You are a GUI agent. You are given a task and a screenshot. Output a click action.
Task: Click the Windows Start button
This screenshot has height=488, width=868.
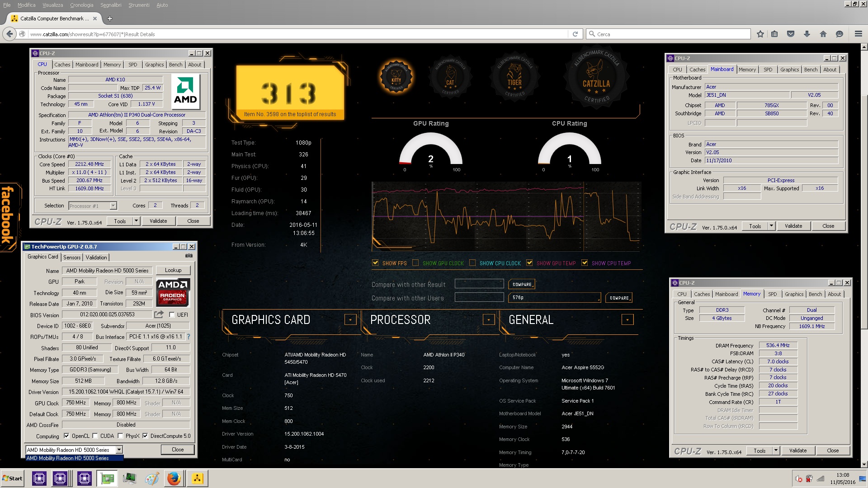12,479
